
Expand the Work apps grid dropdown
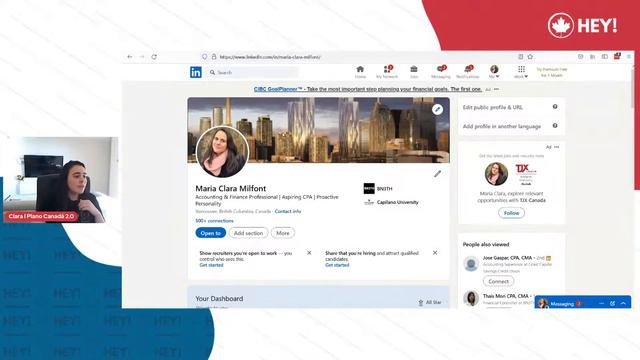click(521, 72)
